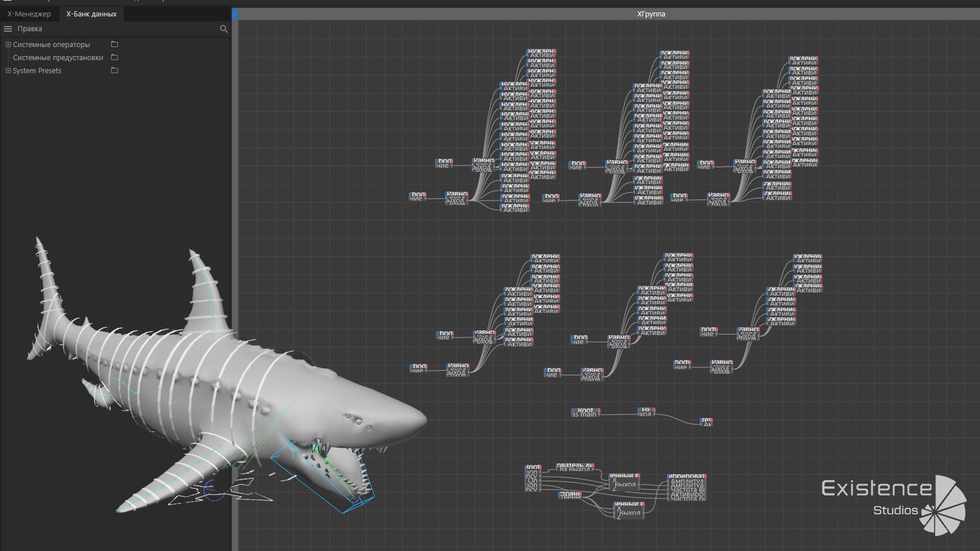980x551 pixels.
Task: Open red output-port menu of Вибрировать node
Action: coord(704,477)
